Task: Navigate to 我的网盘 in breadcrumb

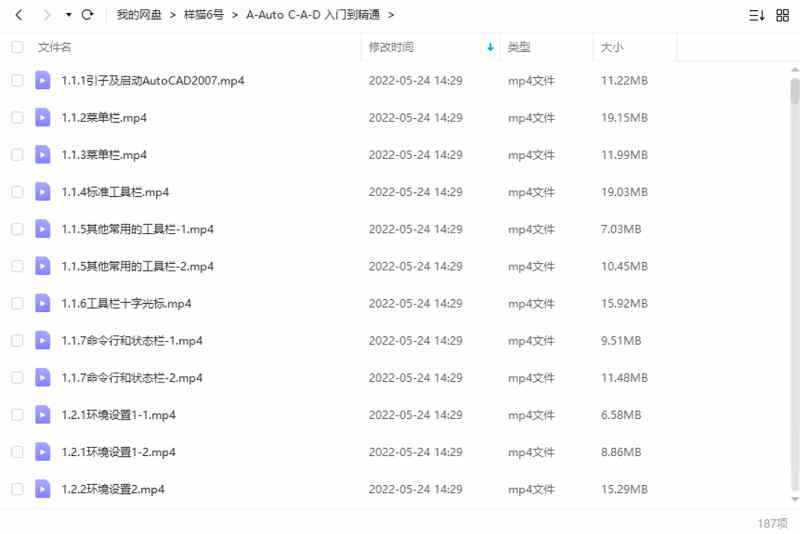Action: coord(139,15)
